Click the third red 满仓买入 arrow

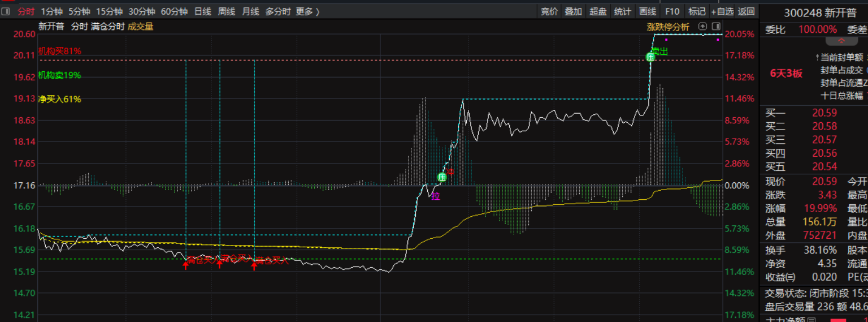tap(254, 265)
